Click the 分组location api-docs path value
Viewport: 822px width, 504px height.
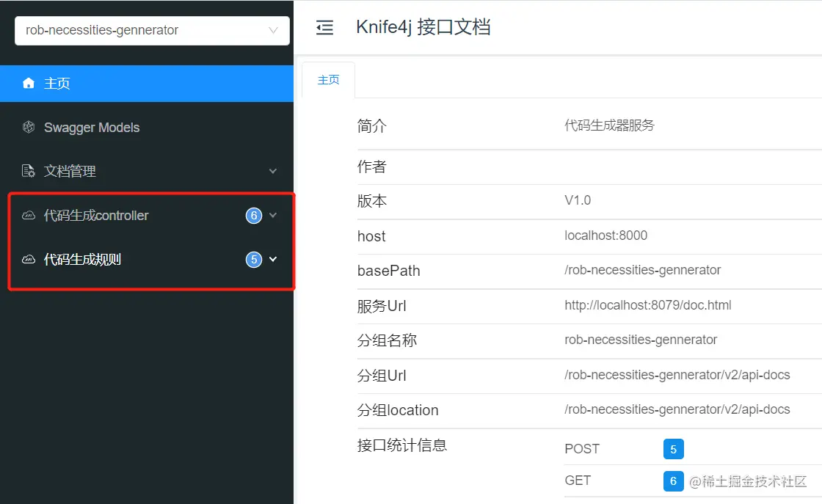coord(677,409)
